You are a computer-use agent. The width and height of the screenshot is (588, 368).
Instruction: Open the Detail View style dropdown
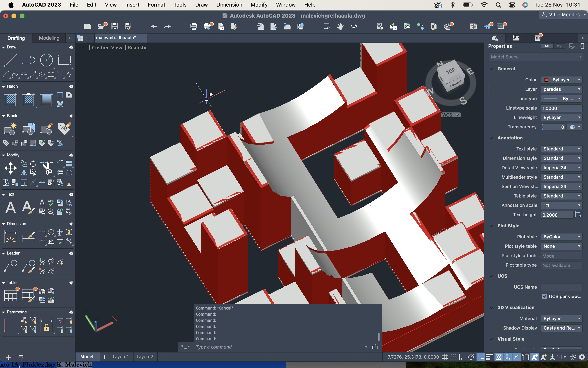click(561, 168)
